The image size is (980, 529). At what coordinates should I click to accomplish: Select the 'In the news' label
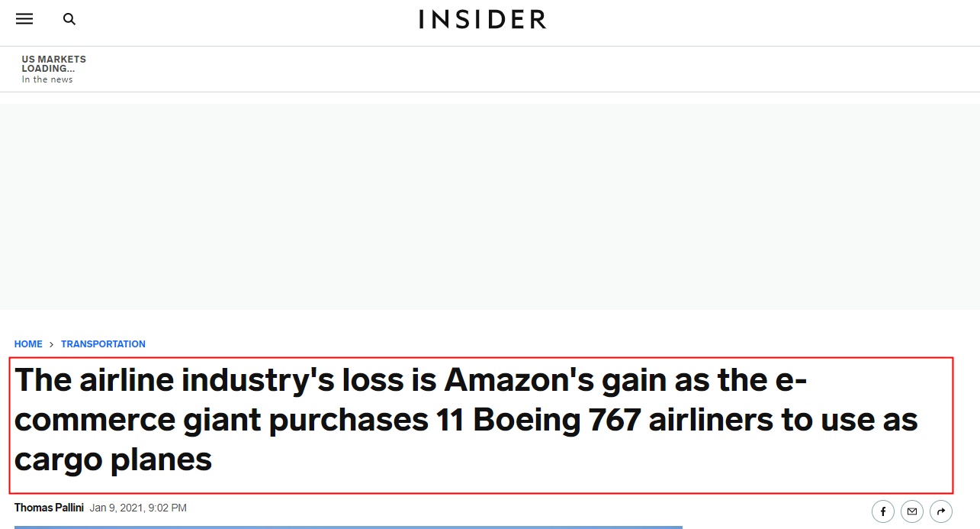47,79
